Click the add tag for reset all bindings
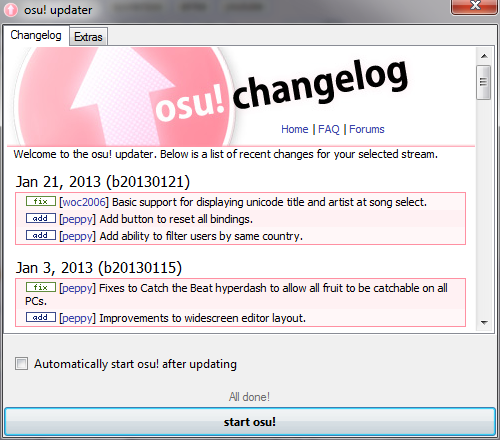500x440 pixels. (41, 218)
